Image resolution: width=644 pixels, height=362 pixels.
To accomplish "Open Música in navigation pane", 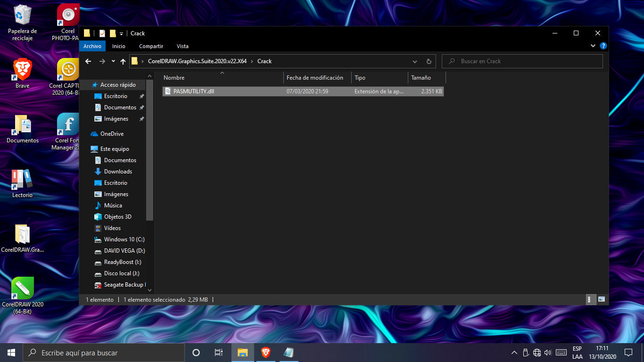I will point(113,206).
